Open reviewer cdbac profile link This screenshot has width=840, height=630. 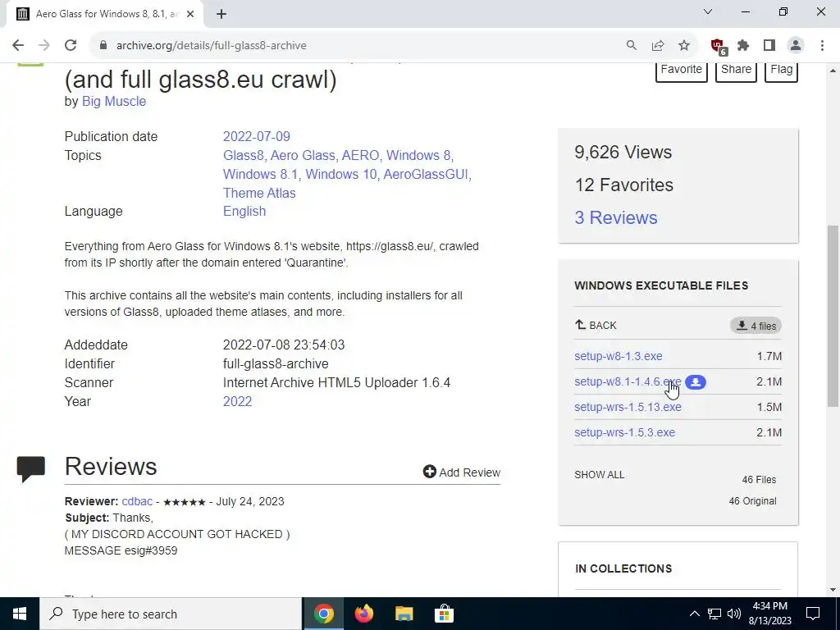click(x=137, y=501)
